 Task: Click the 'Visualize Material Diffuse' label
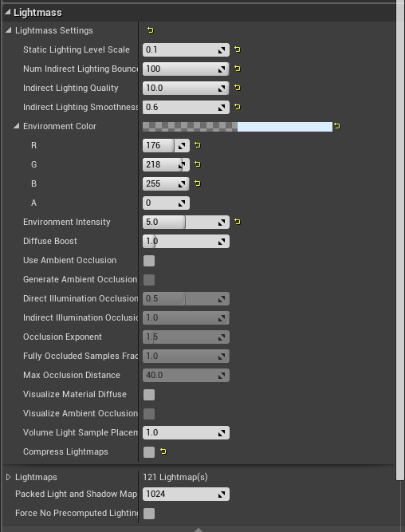pyautogui.click(x=75, y=394)
